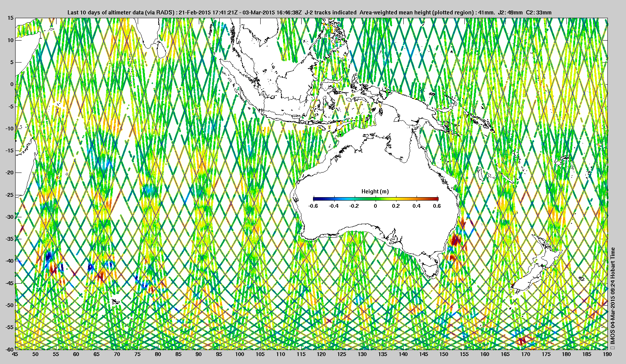Screen dimensions: 626x364
Task: Click the longitude axis label "100"
Action: [x=240, y=354]
